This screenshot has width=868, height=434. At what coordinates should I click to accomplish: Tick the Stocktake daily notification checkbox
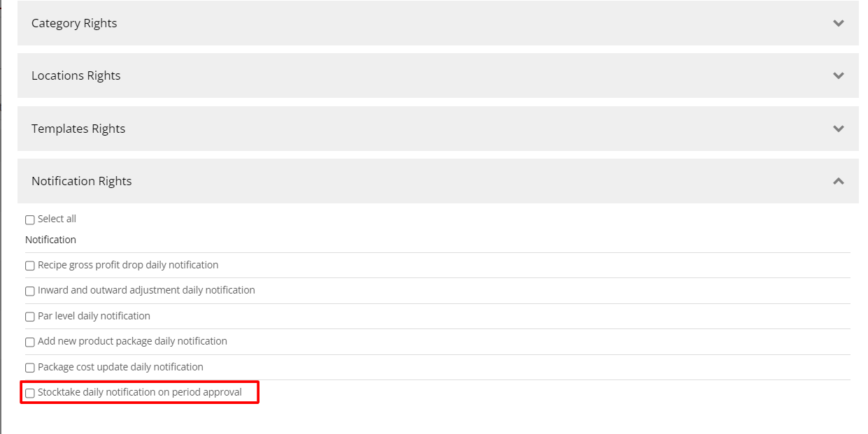pos(30,393)
